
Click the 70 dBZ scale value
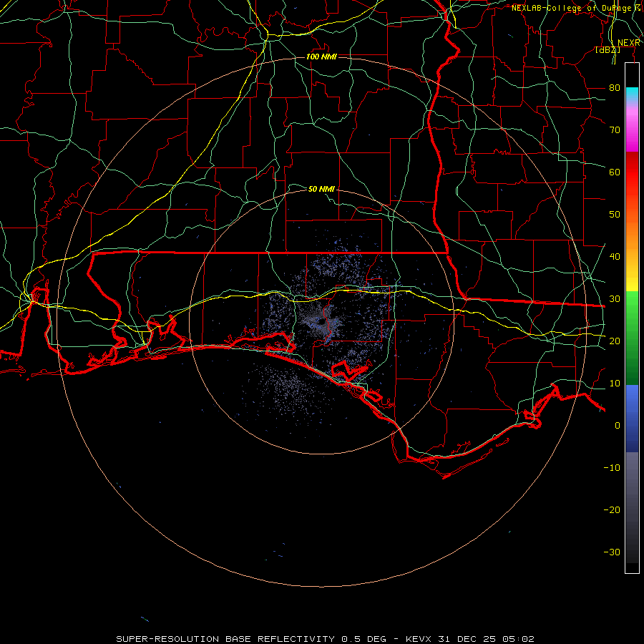pos(615,130)
